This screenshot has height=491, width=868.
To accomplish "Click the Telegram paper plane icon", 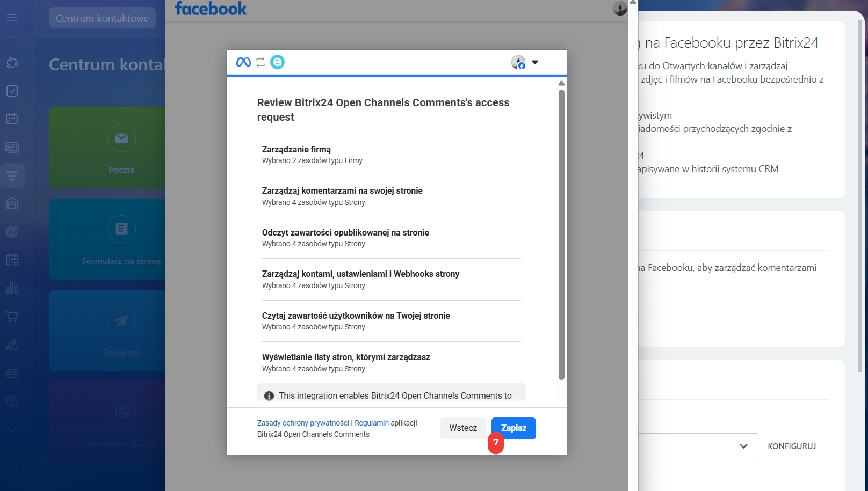I will 121,320.
